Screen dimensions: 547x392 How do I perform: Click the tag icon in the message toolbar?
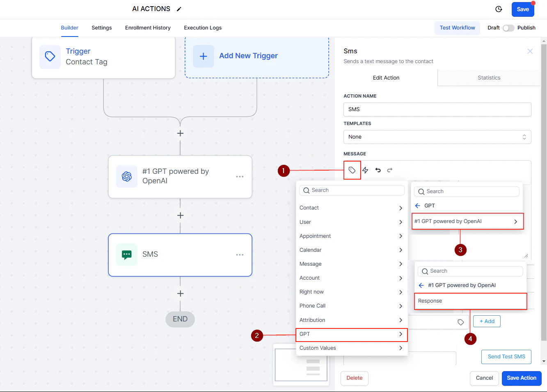pyautogui.click(x=352, y=170)
